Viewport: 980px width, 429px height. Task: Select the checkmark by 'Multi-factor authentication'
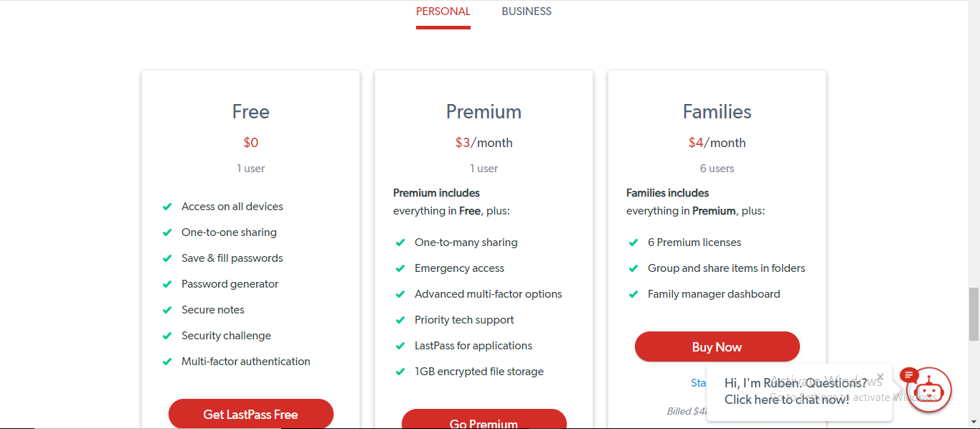pos(167,362)
